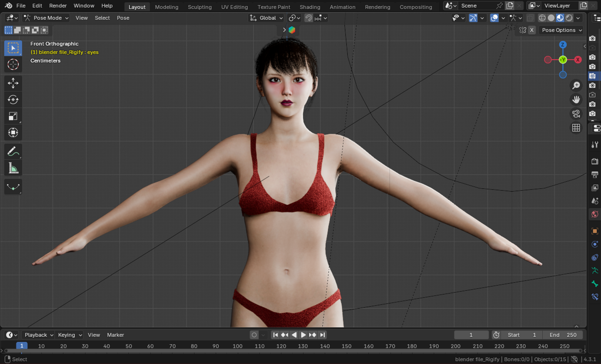Viewport: 601px width, 364px height.
Task: Select the Scale tool
Action: click(x=13, y=116)
